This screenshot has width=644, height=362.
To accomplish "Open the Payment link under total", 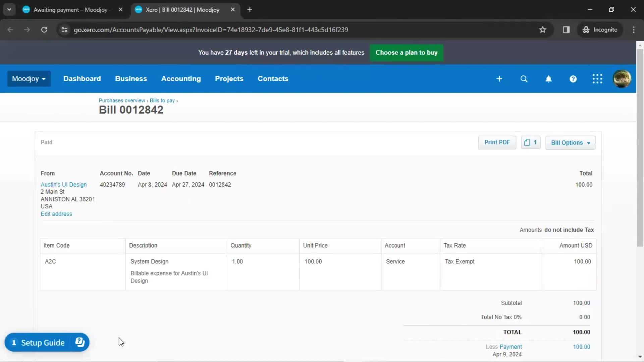I will (x=511, y=347).
